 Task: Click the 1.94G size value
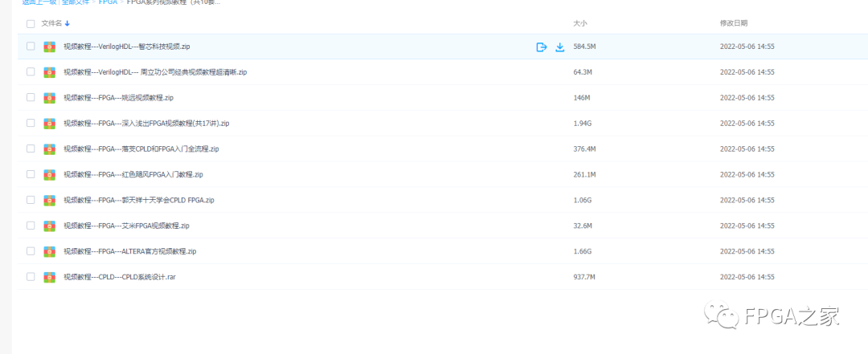tap(583, 124)
